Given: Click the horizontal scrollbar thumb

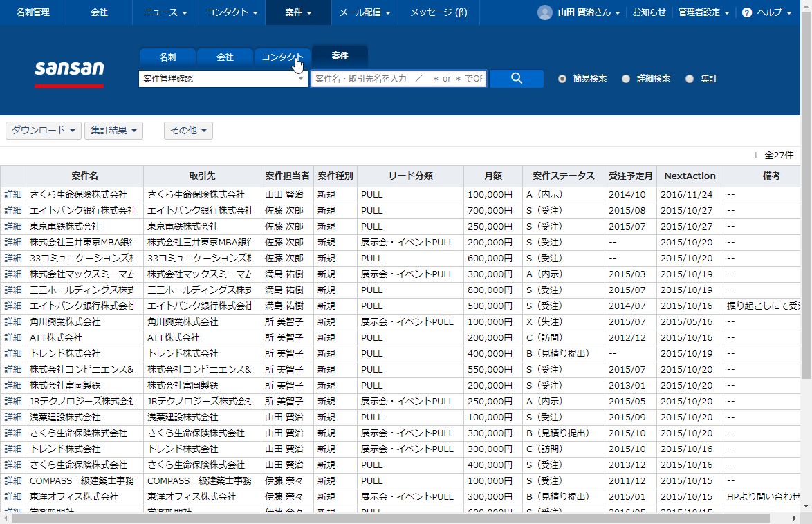Looking at the screenshot, I should pos(389,518).
